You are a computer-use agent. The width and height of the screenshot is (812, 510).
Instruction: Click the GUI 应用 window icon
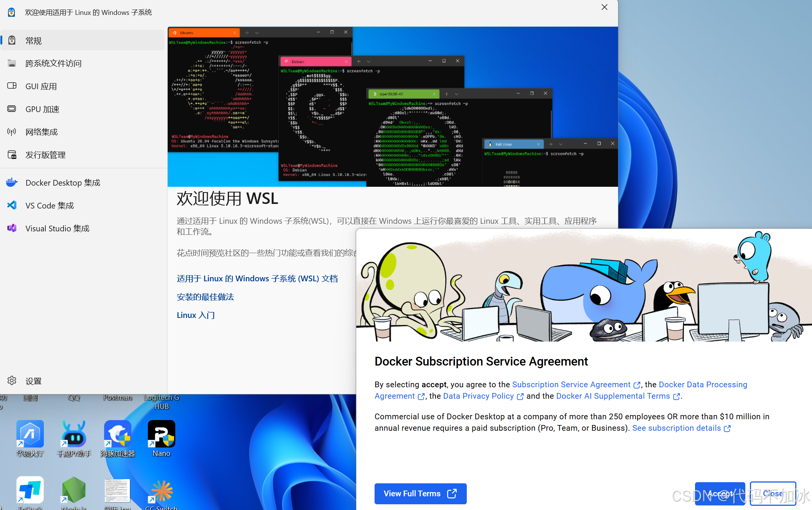pyautogui.click(x=12, y=86)
